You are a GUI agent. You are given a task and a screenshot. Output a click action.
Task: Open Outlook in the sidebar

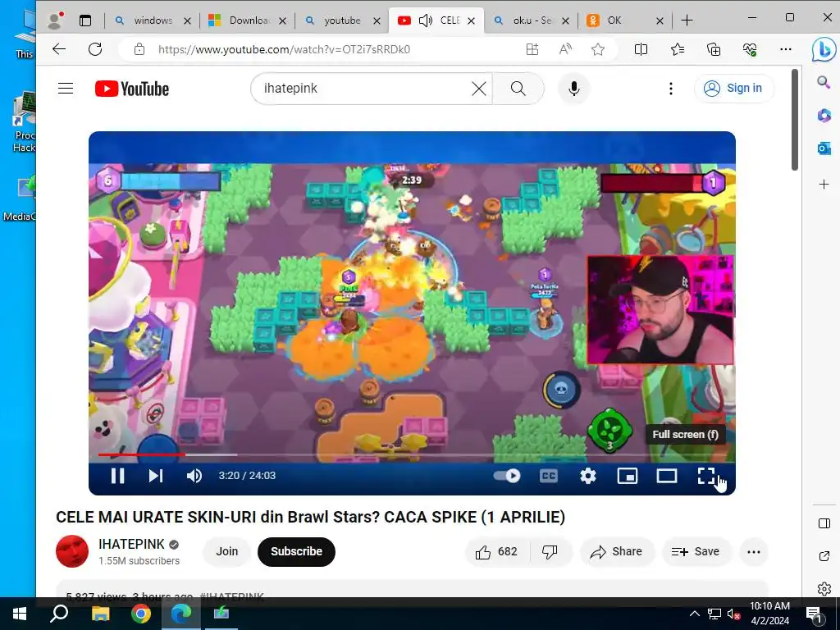pyautogui.click(x=824, y=148)
